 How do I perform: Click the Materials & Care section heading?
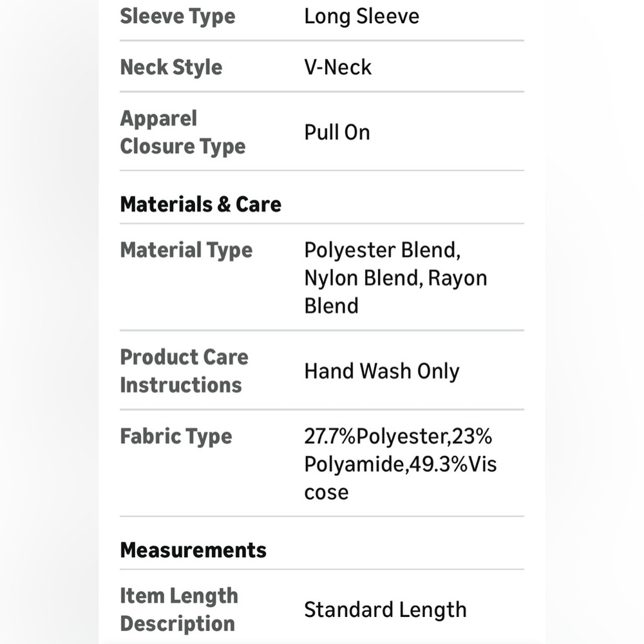pos(200,204)
